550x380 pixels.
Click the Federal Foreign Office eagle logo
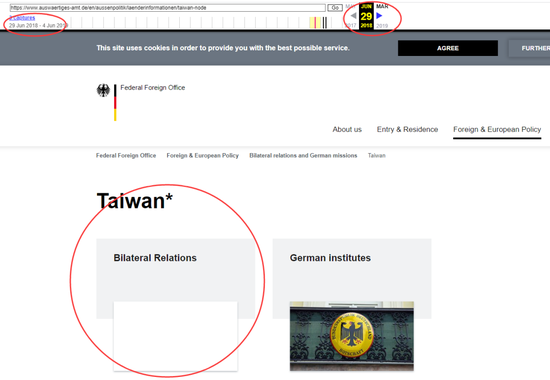tap(103, 91)
